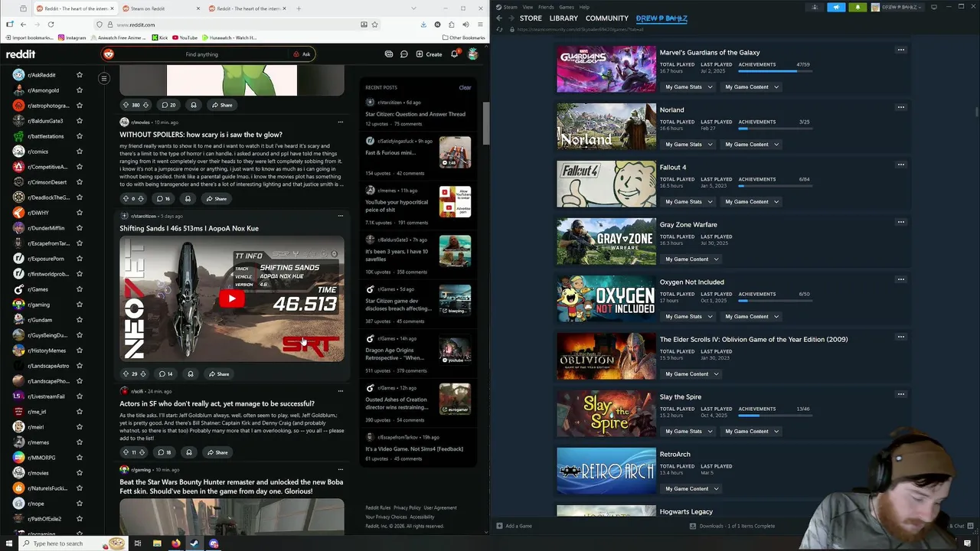Open My Game Content dropdown for Fallout 4
Image resolution: width=980 pixels, height=551 pixels.
pos(751,202)
